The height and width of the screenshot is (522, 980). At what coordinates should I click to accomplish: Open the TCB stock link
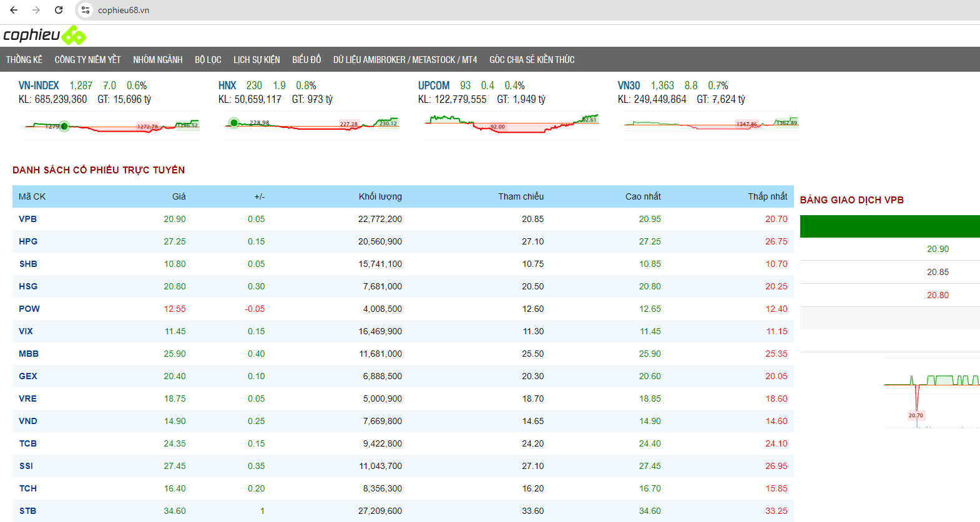tap(28, 443)
